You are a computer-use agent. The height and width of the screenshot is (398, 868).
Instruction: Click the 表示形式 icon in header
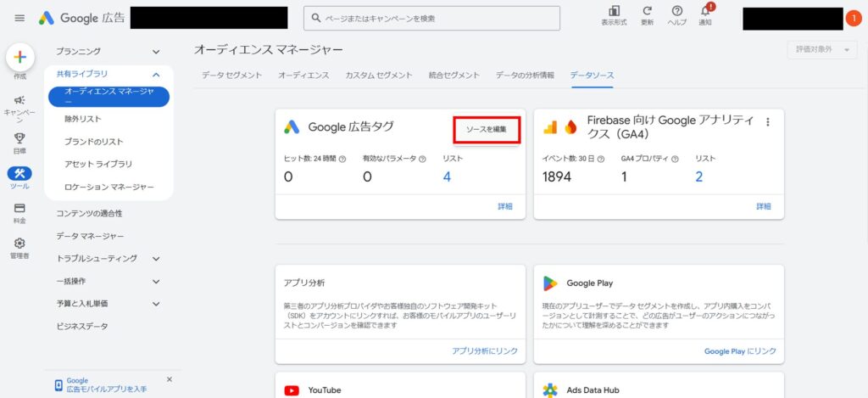click(614, 11)
